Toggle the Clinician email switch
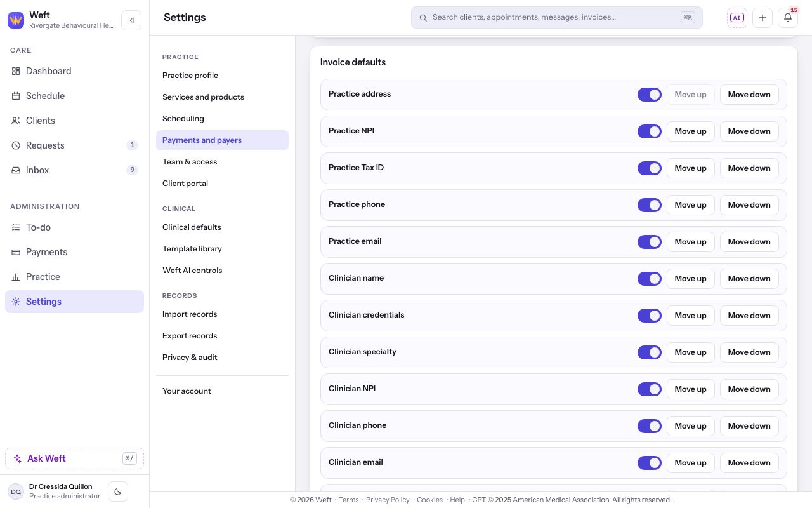Image resolution: width=812 pixels, height=508 pixels. 650,463
